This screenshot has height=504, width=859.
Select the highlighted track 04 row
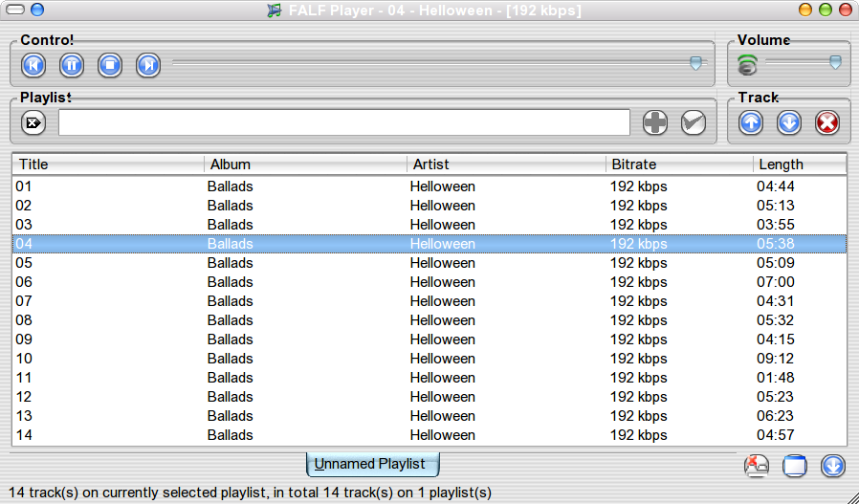coord(429,244)
